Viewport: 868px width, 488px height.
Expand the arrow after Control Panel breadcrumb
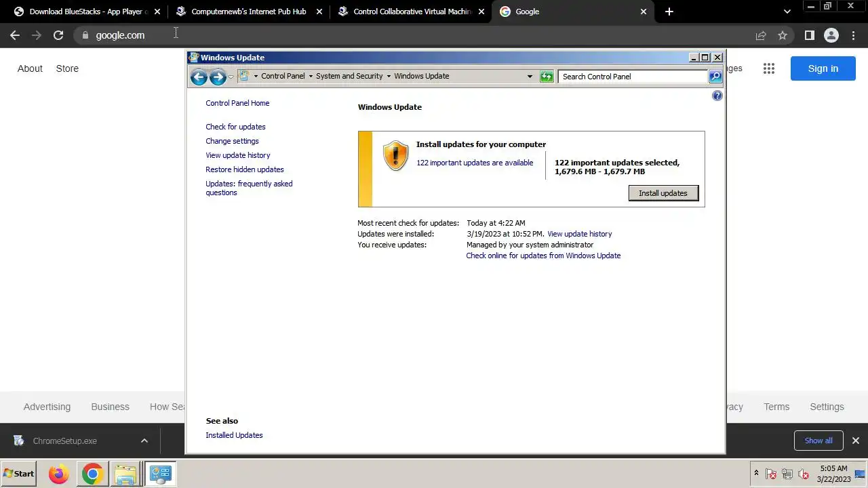click(x=311, y=76)
